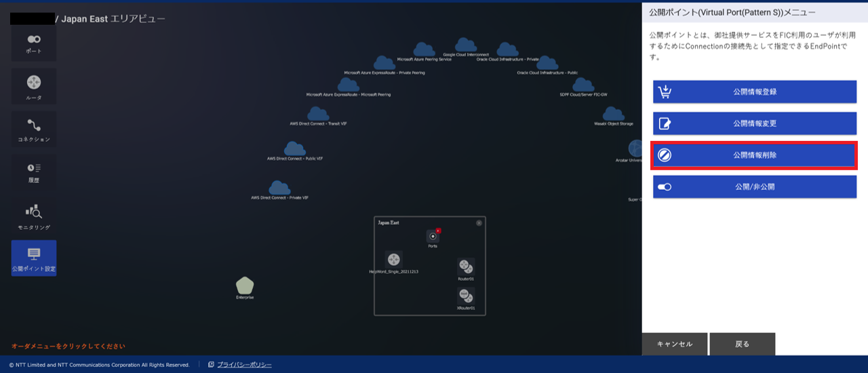Click the Ports icon in Japan East

[x=433, y=236]
